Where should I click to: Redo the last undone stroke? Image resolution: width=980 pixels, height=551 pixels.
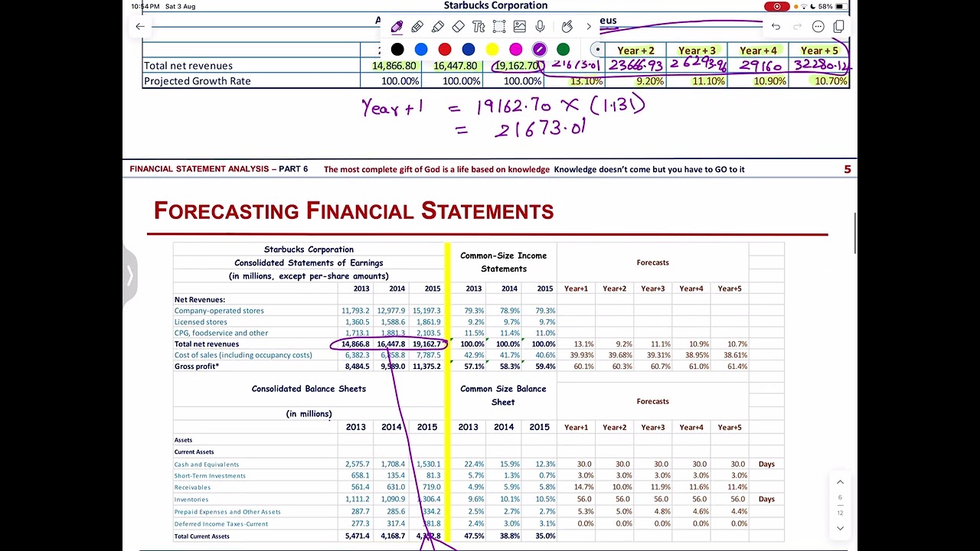pyautogui.click(x=797, y=27)
